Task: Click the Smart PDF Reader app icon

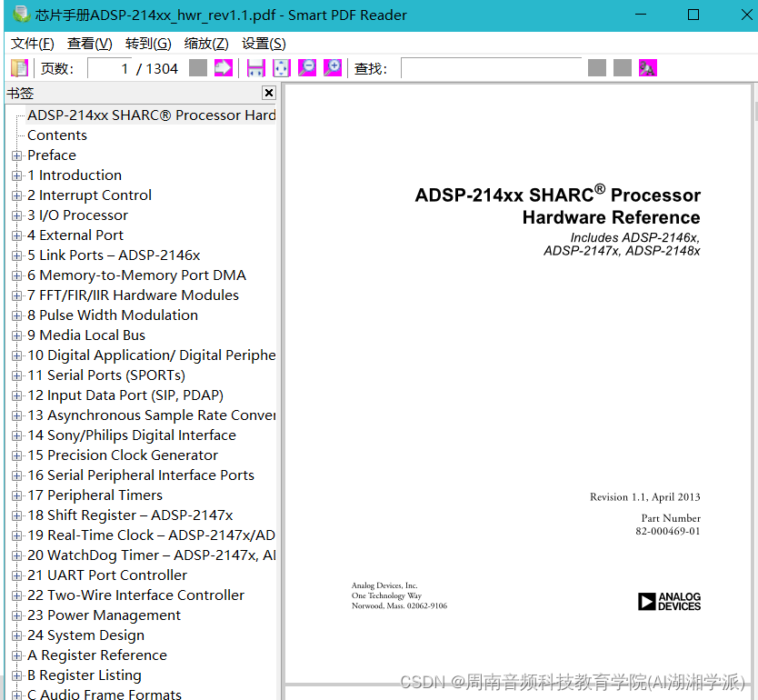Action: click(21, 15)
